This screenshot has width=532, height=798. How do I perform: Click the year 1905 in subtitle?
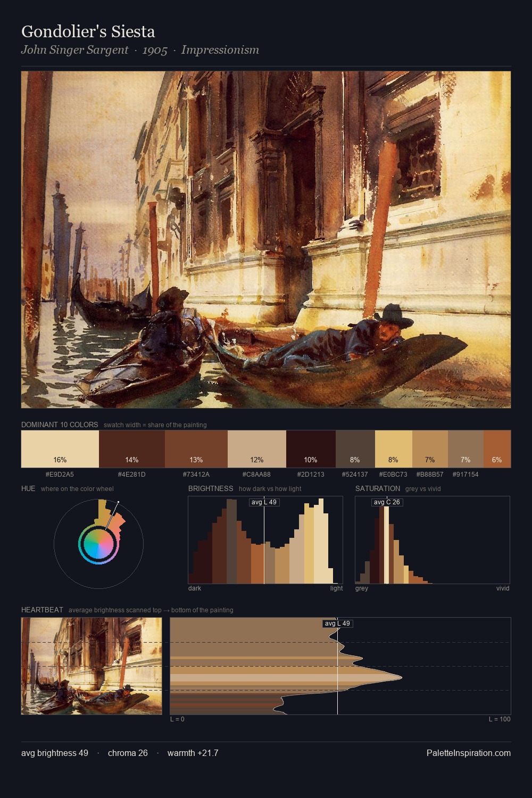[x=155, y=50]
